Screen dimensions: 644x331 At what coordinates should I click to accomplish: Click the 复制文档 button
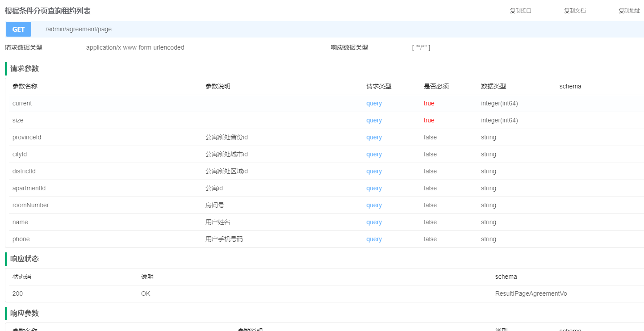pyautogui.click(x=575, y=11)
